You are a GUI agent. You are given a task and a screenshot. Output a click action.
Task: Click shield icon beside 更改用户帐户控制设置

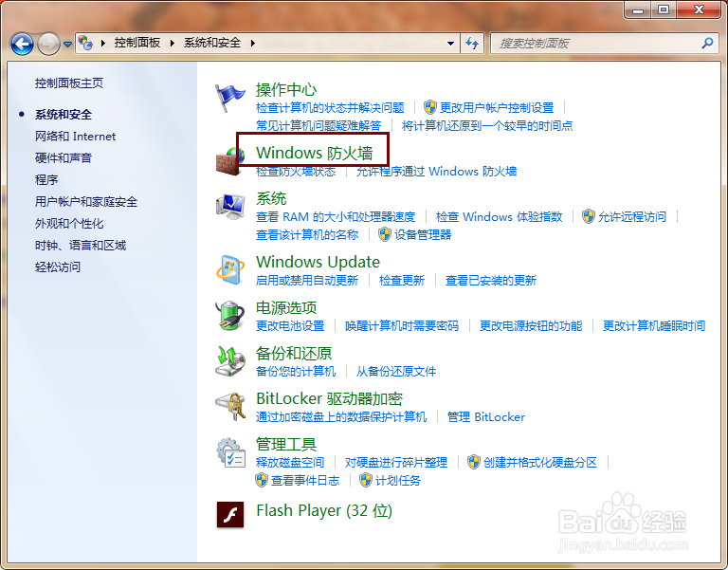click(x=430, y=107)
